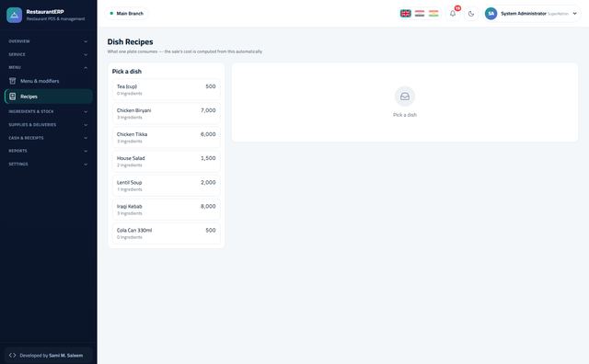
Task: Click the Menu & modifiers sidebar icon
Action: [x=12, y=81]
